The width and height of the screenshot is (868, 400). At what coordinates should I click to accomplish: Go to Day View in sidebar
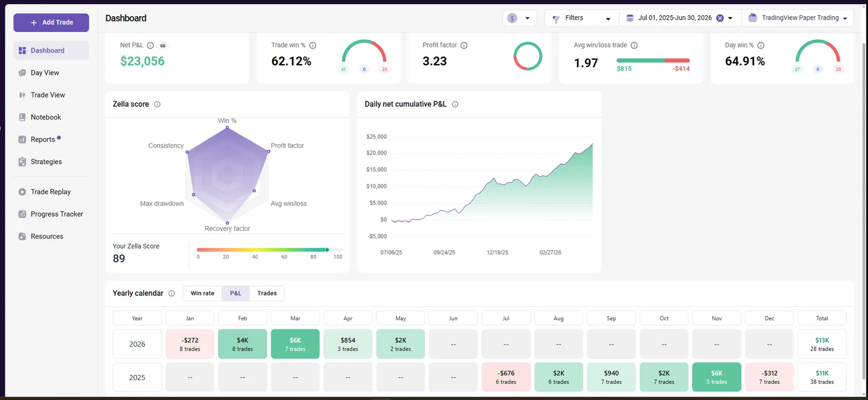[x=51, y=73]
